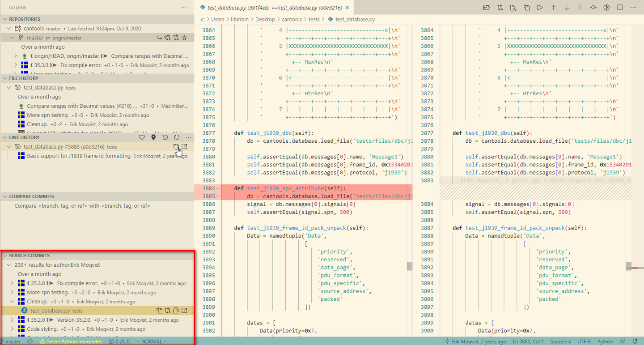Split the editor with the split icon
The image size is (644, 345).
click(620, 8)
